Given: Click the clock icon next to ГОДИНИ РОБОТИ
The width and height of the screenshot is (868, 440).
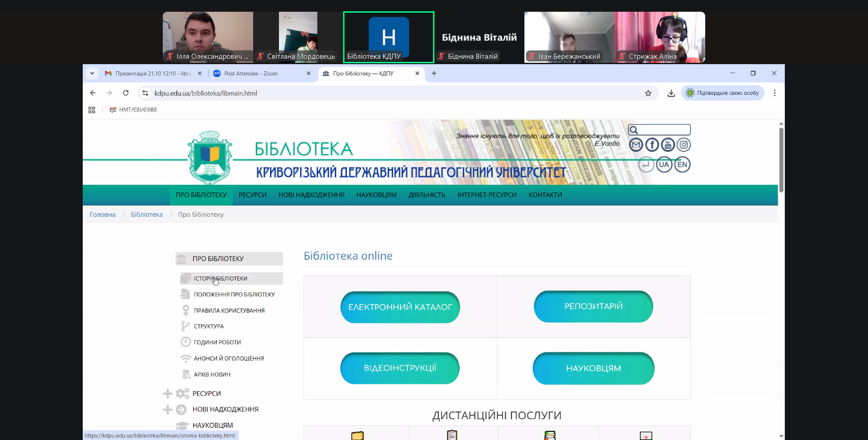Looking at the screenshot, I should [185, 342].
